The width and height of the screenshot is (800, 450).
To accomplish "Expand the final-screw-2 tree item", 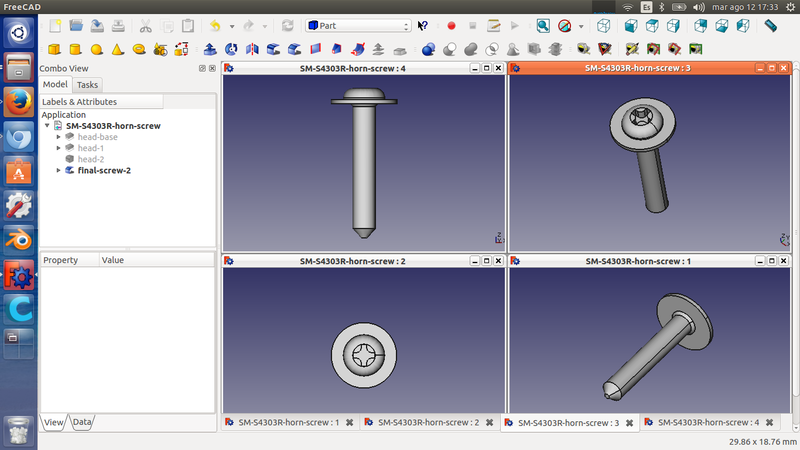I will coord(59,170).
